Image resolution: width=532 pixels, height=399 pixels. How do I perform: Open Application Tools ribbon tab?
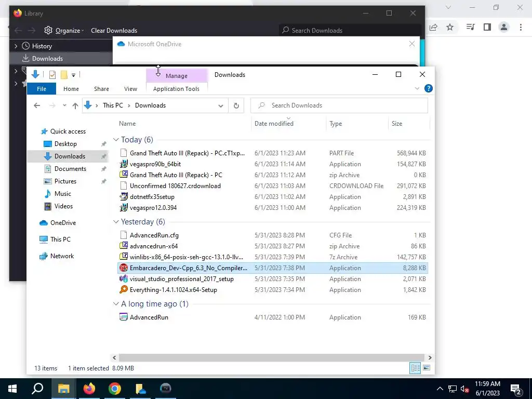click(x=177, y=89)
